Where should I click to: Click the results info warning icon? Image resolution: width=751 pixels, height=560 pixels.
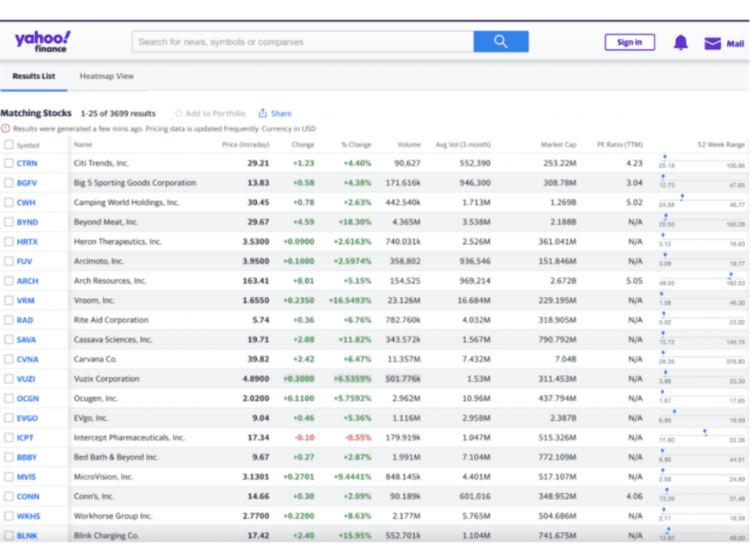tap(5, 128)
